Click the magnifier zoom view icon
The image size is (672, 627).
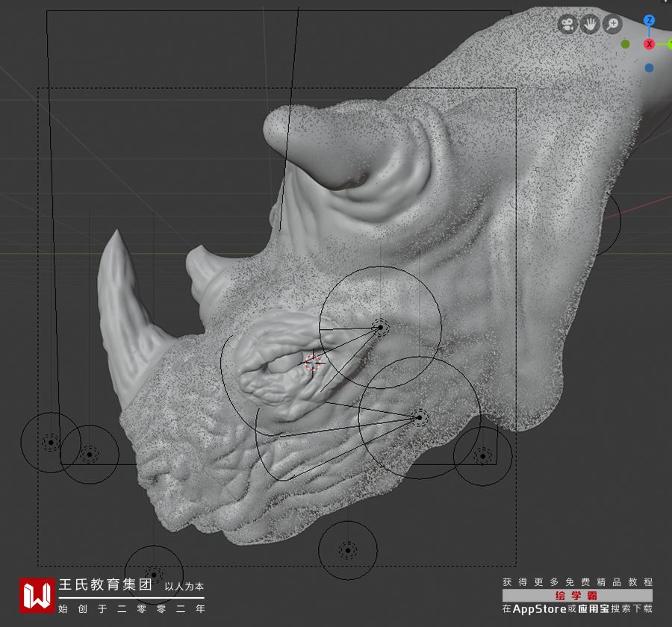[x=612, y=24]
